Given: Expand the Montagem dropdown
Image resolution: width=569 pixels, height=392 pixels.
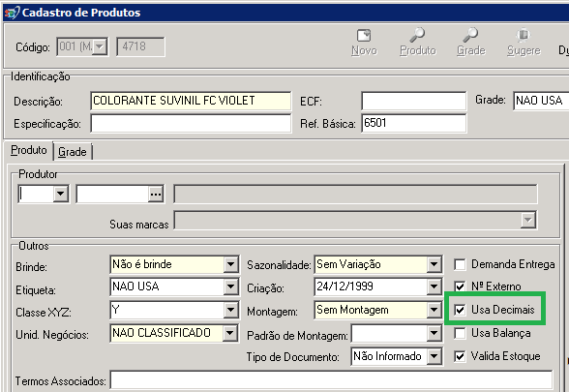Looking at the screenshot, I should click(x=434, y=310).
